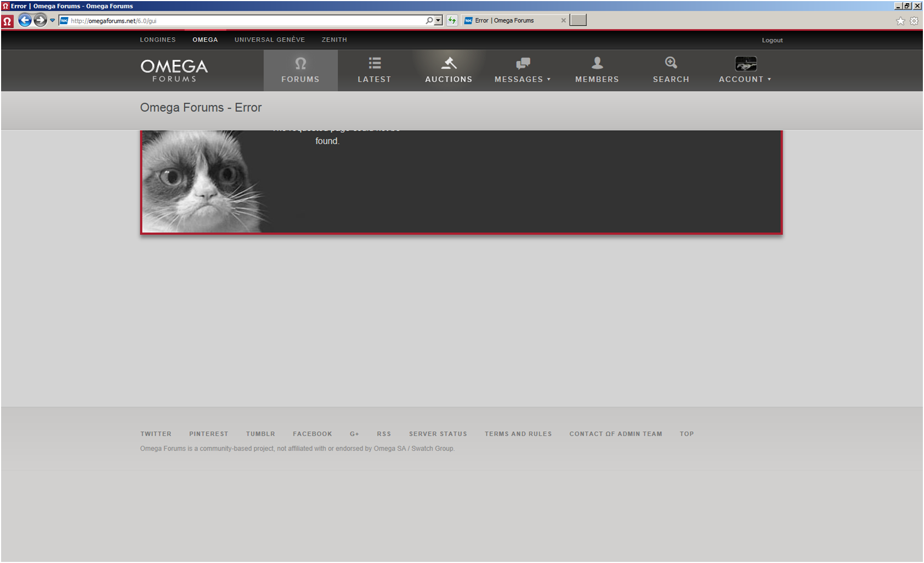Viewport: 924px width, 563px height.
Task: Switch to the Longines forum tab
Action: pyautogui.click(x=158, y=40)
